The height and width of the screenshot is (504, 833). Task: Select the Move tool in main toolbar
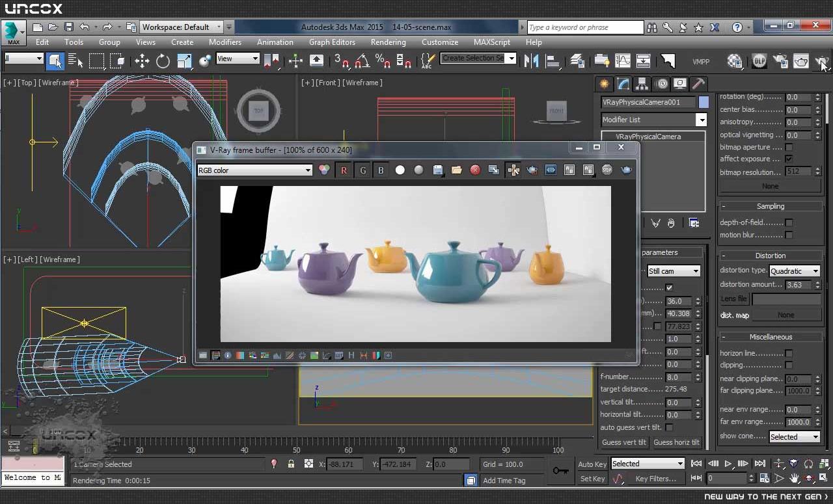click(141, 61)
